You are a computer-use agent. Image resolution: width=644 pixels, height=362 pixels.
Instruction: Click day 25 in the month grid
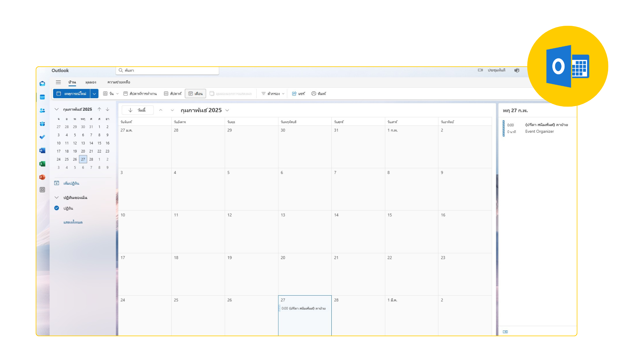tap(198, 315)
